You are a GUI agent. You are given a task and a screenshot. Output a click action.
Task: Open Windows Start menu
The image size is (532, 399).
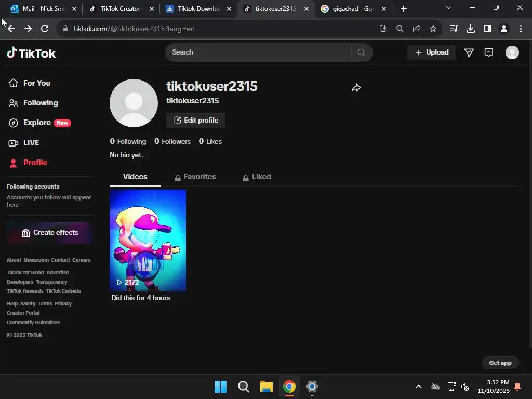coord(220,387)
